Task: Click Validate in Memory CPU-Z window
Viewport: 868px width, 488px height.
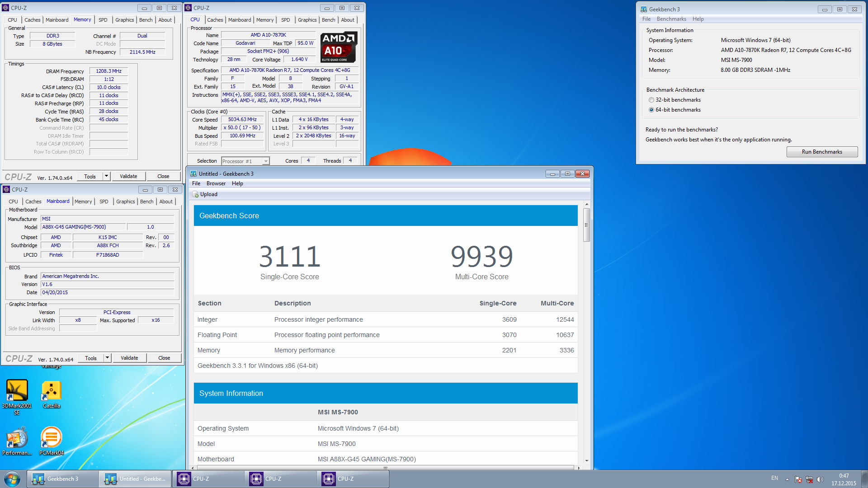Action: (x=128, y=176)
